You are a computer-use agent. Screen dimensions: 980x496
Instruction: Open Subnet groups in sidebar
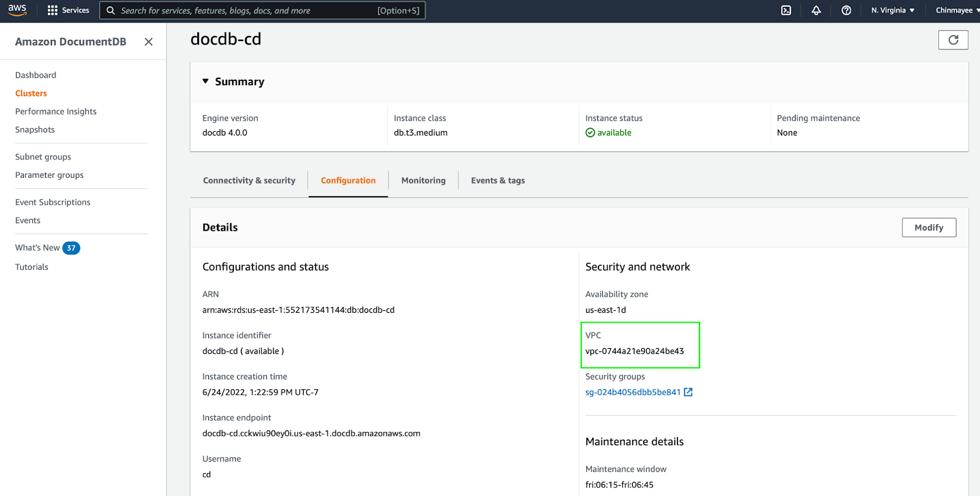coord(43,157)
